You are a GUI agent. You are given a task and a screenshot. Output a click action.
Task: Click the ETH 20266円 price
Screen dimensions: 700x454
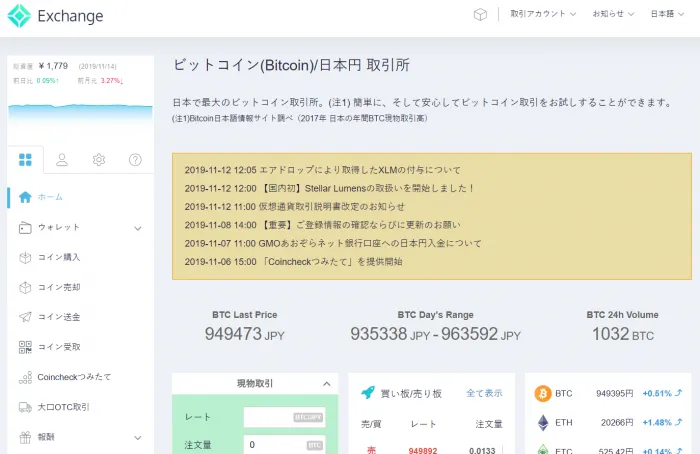coord(617,422)
